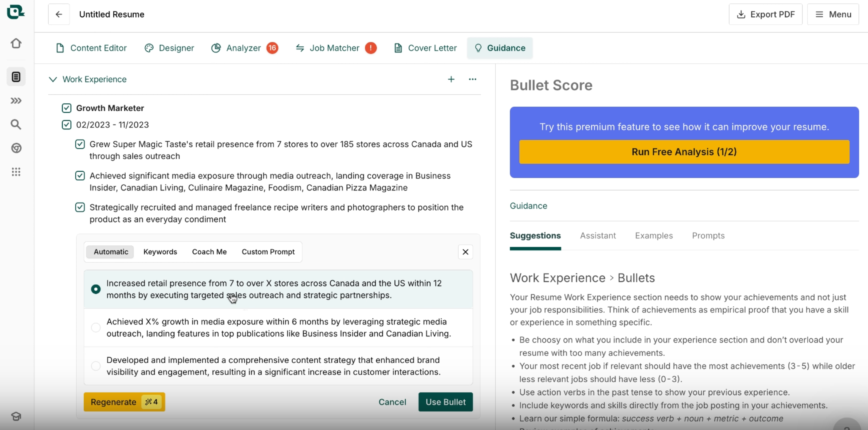Click Run Free Analysis button
Screen dimensions: 868x430
click(684, 152)
